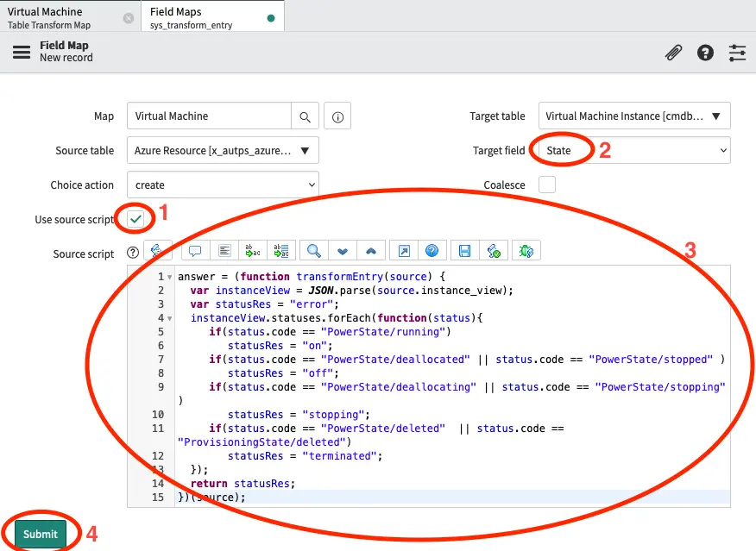Image resolution: width=756 pixels, height=551 pixels.
Task: Click the help question mark in header
Action: point(705,53)
